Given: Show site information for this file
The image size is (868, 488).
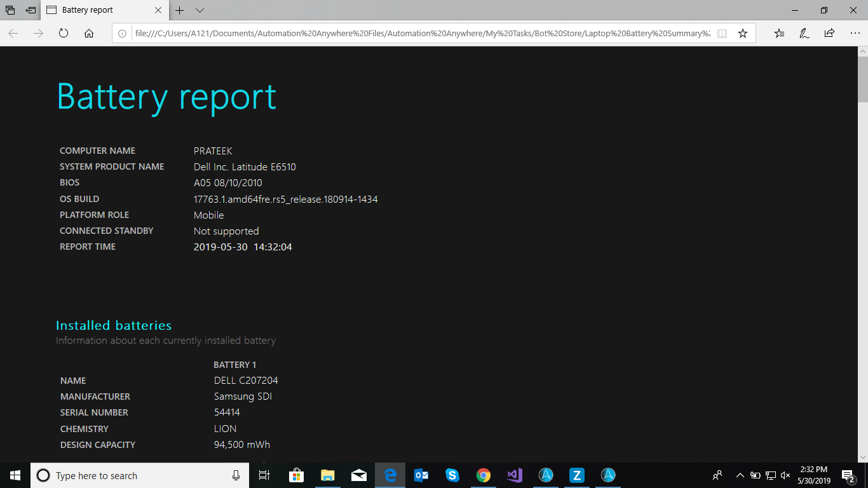Looking at the screenshot, I should coord(123,34).
